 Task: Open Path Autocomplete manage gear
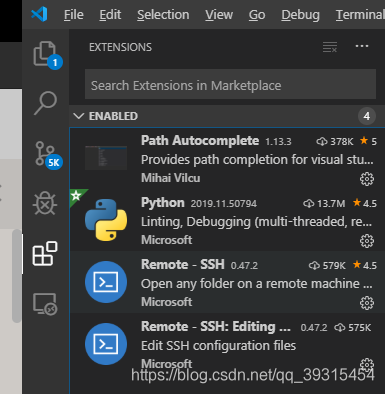(367, 179)
